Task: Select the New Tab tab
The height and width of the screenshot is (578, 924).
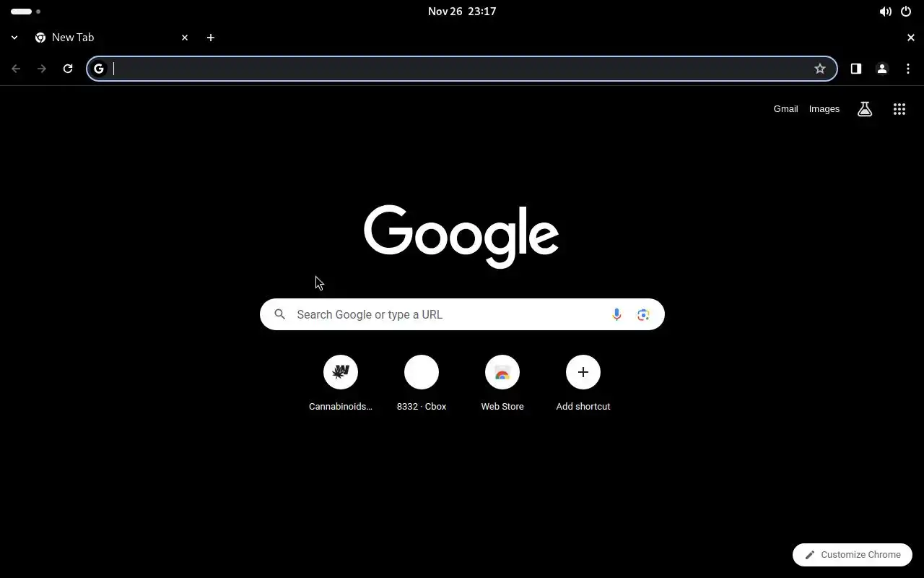Action: pos(112,38)
